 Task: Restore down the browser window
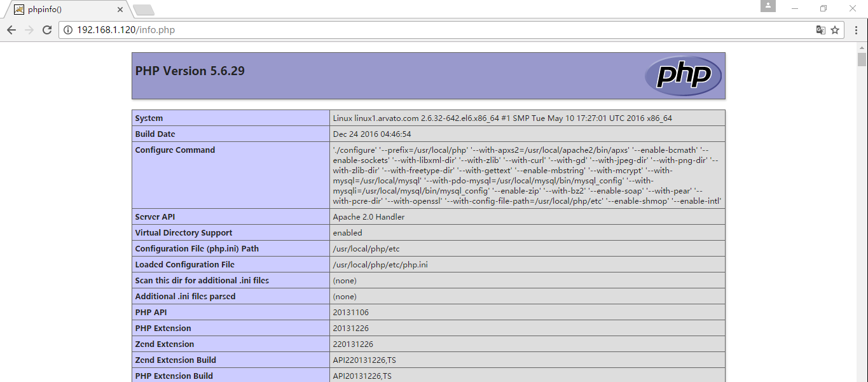[x=823, y=8]
